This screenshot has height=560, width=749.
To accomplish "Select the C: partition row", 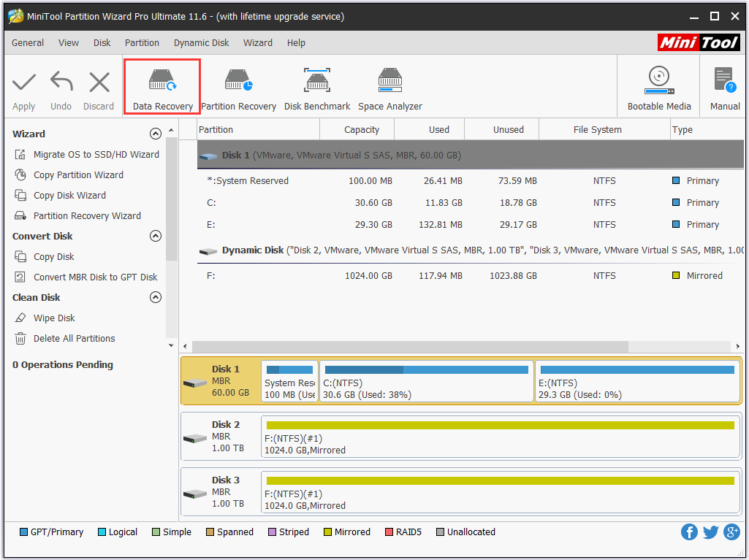I will tap(470, 203).
